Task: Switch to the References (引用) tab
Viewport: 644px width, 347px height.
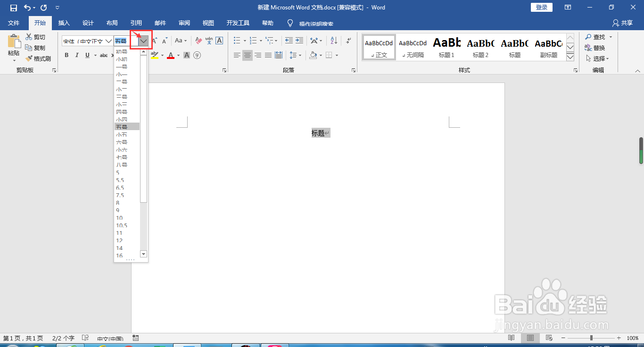Action: pos(136,23)
